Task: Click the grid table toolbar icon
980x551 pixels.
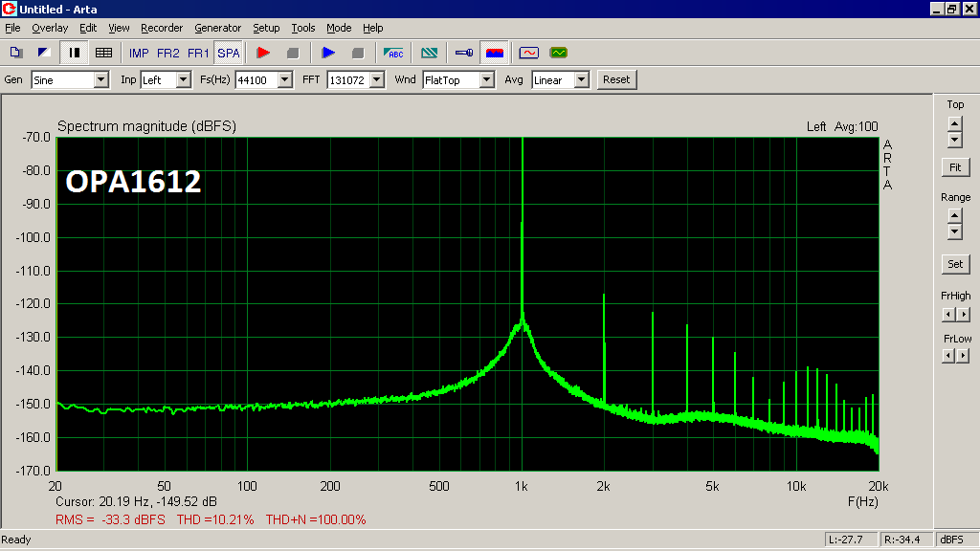Action: pyautogui.click(x=103, y=54)
